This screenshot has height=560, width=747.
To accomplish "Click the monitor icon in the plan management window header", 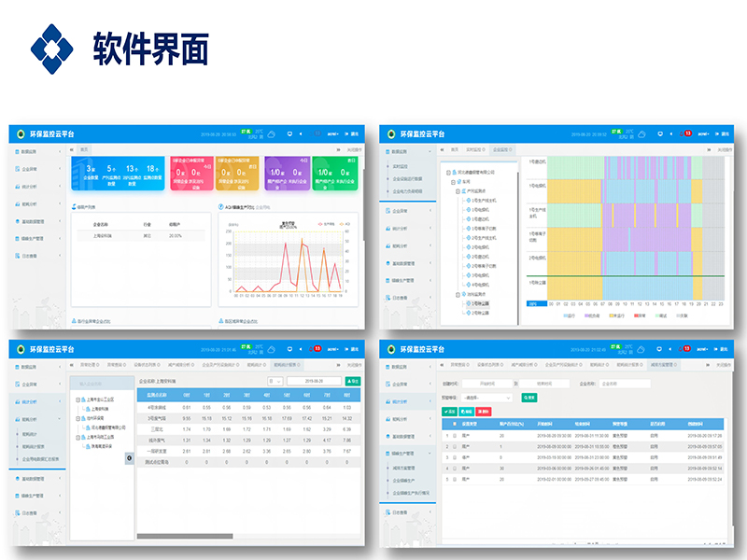I will click(659, 349).
